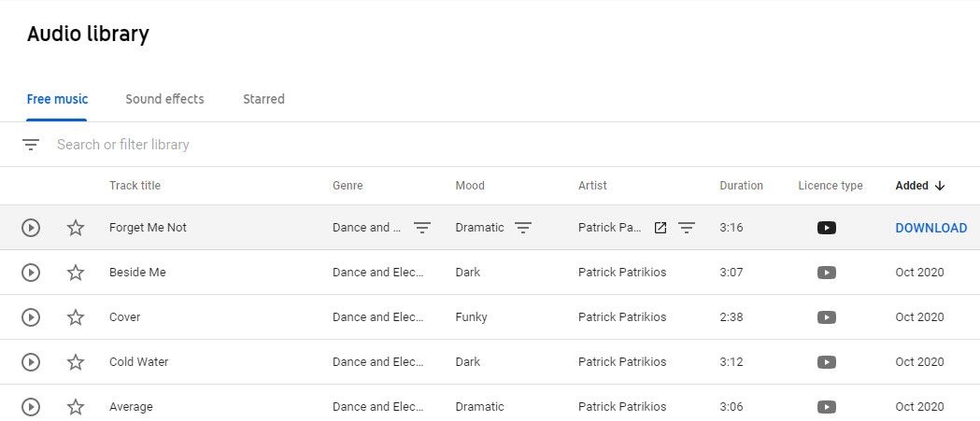Open Patrick Patrikios artist external link
The width and height of the screenshot is (980, 421).
click(x=660, y=228)
